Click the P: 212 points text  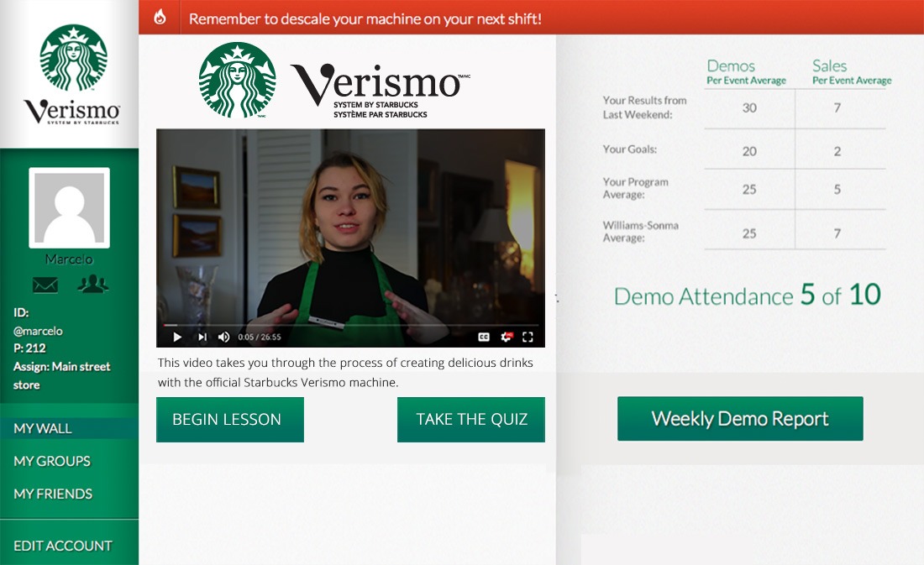29,348
